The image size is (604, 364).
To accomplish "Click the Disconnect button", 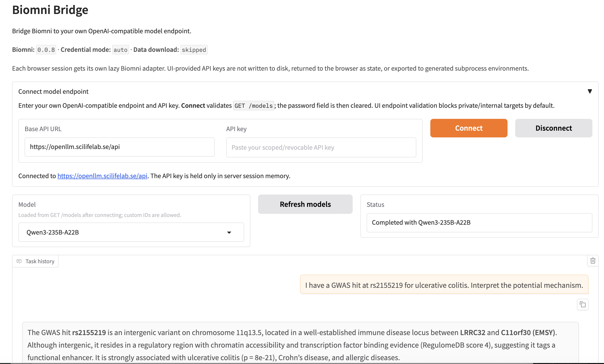I will [554, 128].
